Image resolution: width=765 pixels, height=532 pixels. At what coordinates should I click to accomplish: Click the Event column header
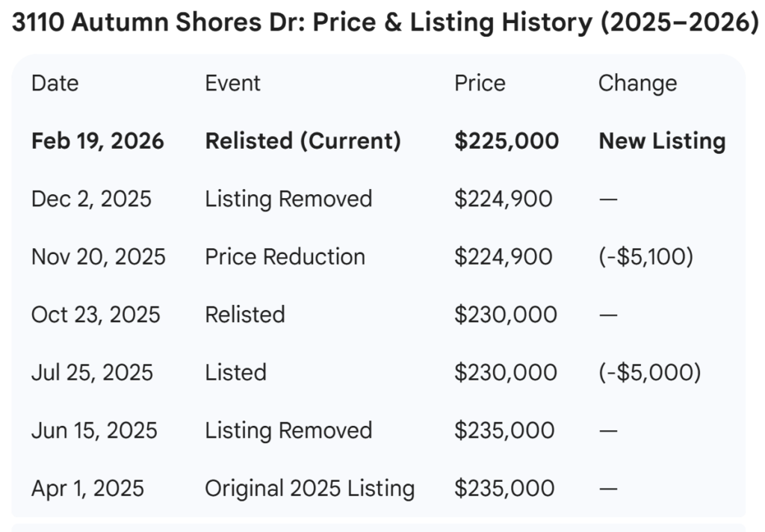(232, 83)
